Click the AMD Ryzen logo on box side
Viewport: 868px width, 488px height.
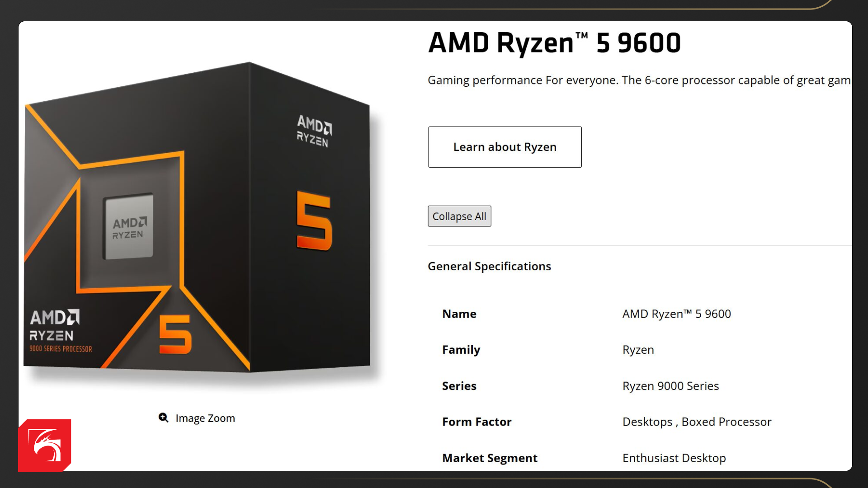(314, 131)
